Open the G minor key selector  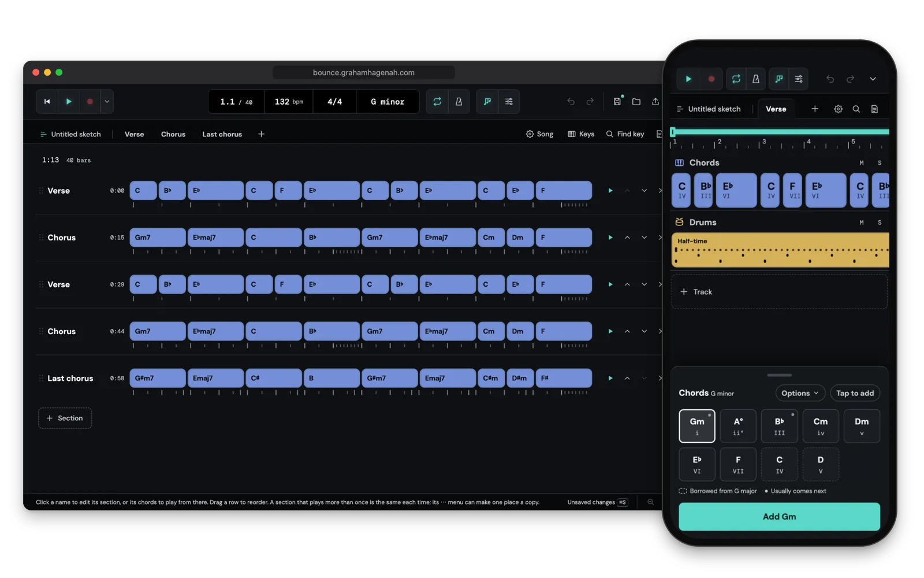pos(388,102)
